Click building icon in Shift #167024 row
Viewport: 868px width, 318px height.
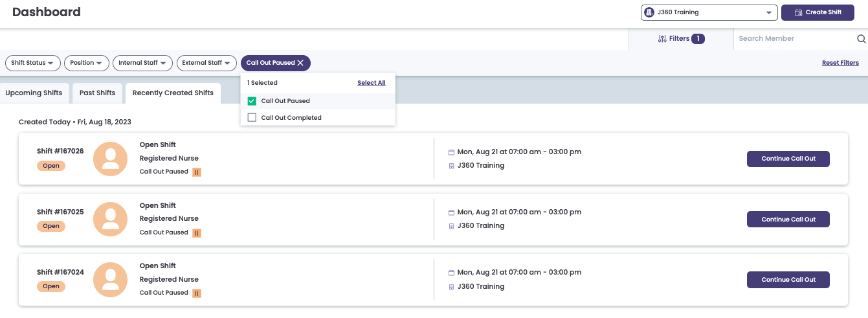point(451,287)
